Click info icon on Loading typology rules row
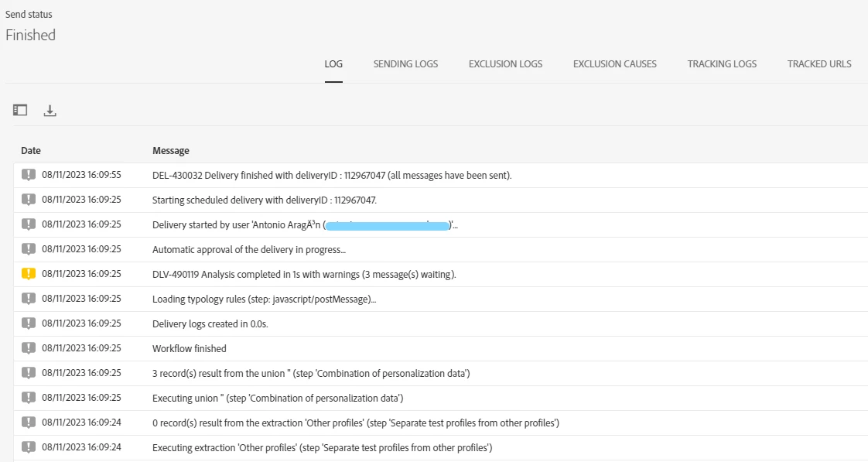868x462 pixels. [28, 299]
